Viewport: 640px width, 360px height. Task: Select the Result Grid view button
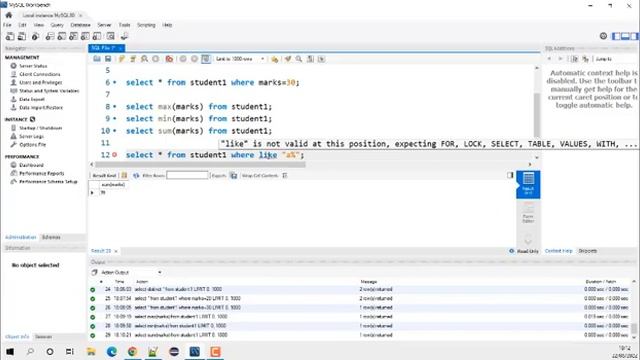click(528, 184)
